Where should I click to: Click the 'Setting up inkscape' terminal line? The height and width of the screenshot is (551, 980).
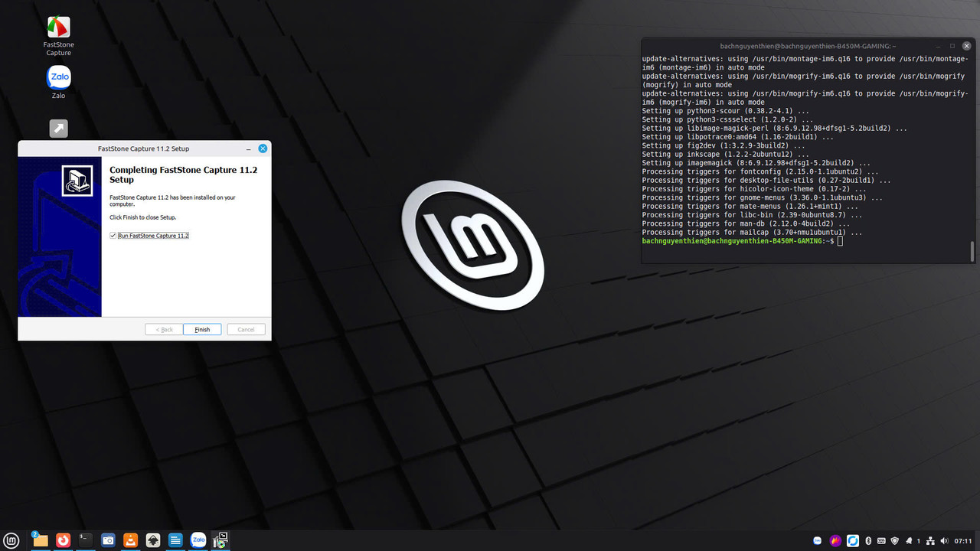click(720, 155)
